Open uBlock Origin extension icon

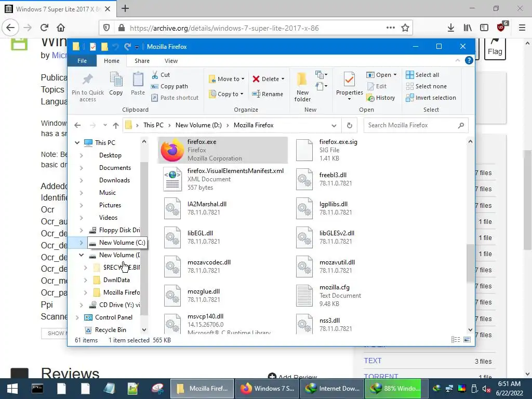(x=501, y=27)
